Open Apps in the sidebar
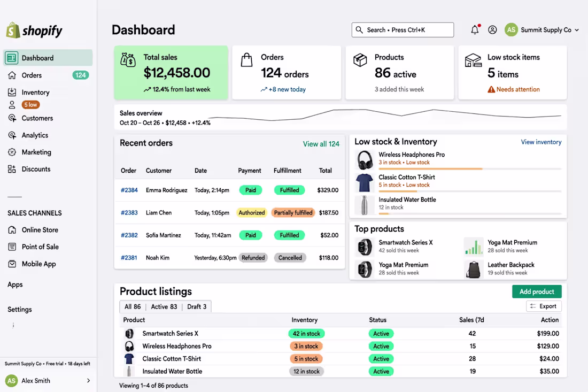This screenshot has width=588, height=392. 15,285
